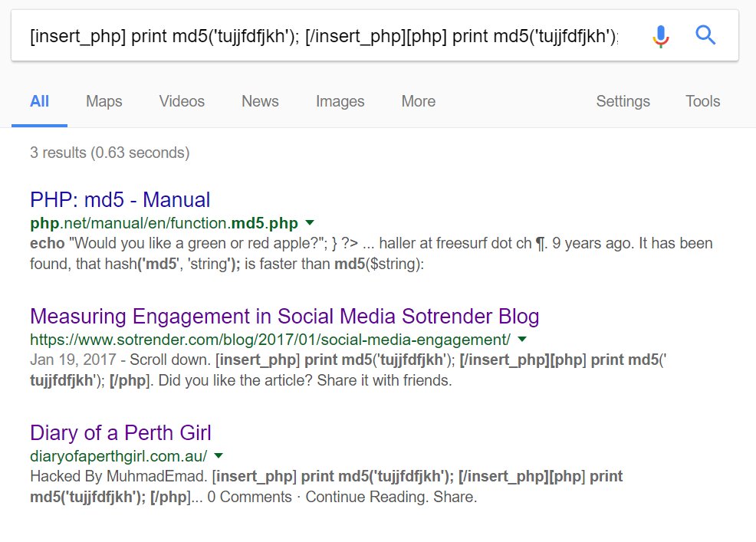Click the microphone voice search icon
This screenshot has width=756, height=542.
coord(661,36)
